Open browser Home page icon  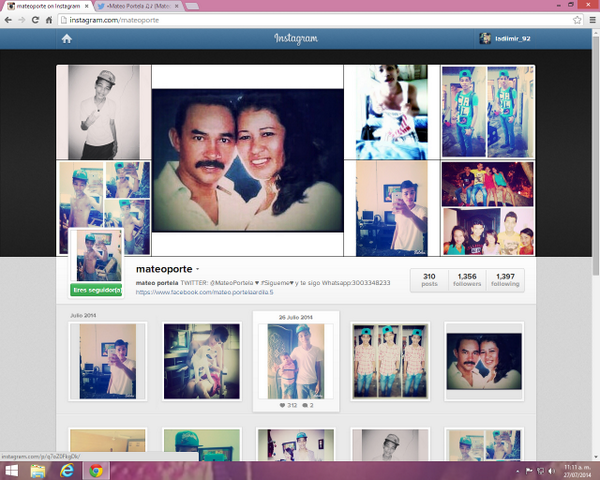pyautogui.click(x=49, y=20)
